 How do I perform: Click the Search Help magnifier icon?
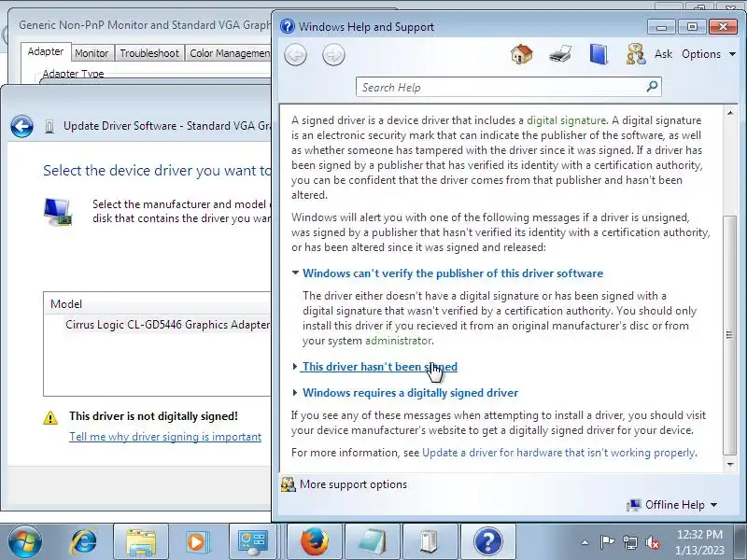pyautogui.click(x=652, y=87)
